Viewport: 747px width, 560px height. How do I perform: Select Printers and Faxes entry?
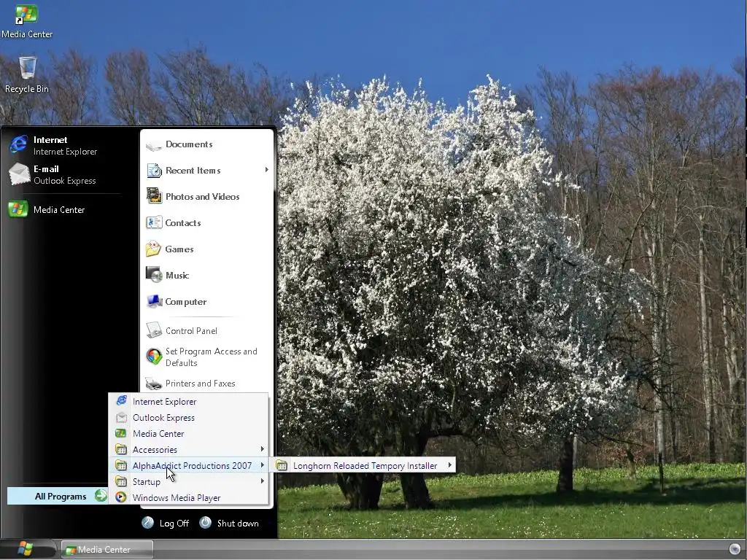(207, 383)
